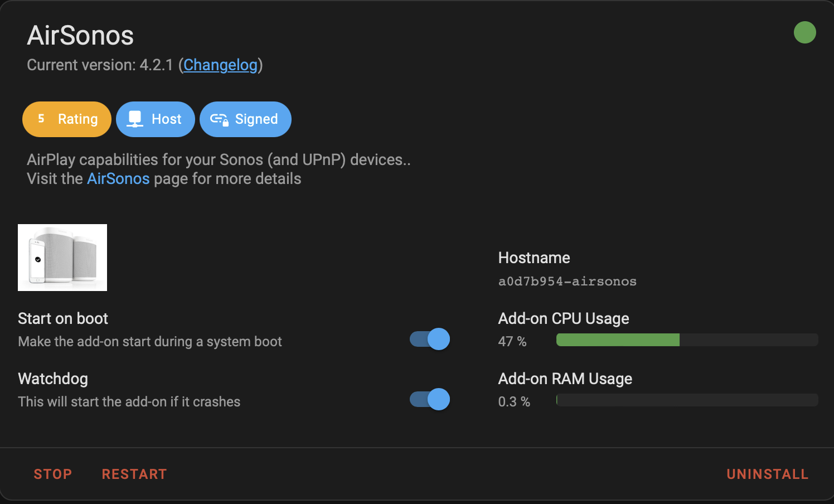
Task: Open the Host chip label
Action: point(166,119)
